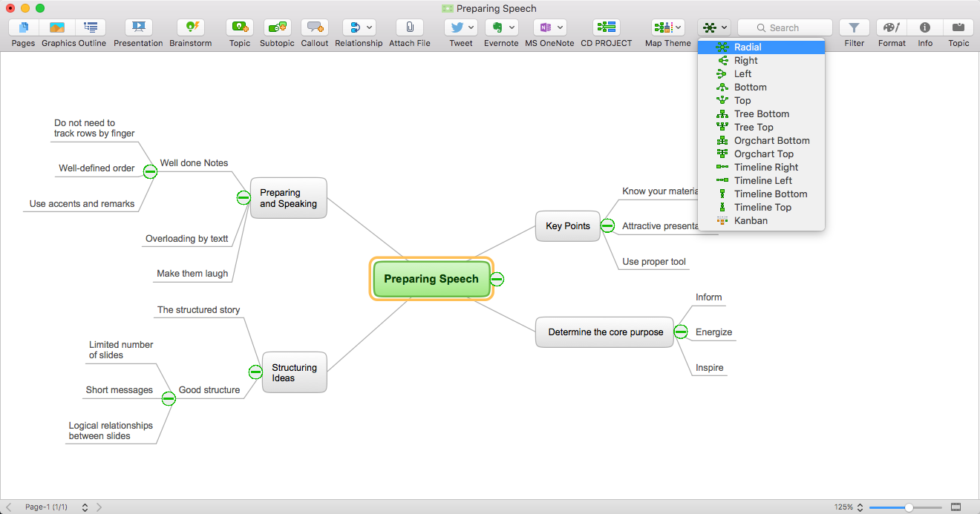Click The structured story subtopic
The width and height of the screenshot is (980, 514).
[199, 310]
